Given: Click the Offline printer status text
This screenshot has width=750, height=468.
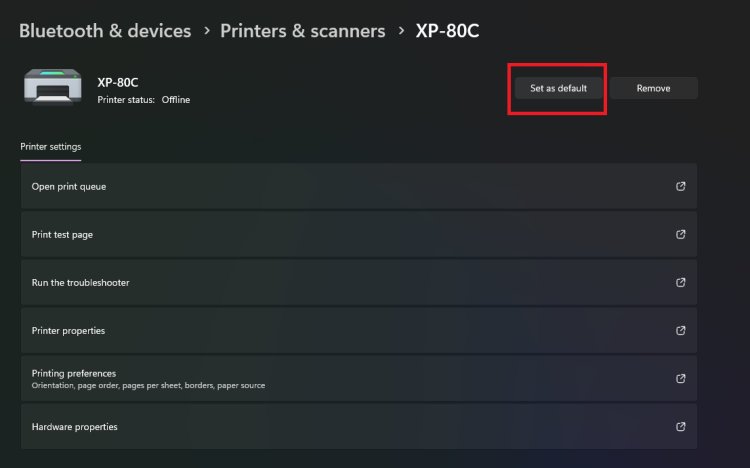Looking at the screenshot, I should pos(176,100).
